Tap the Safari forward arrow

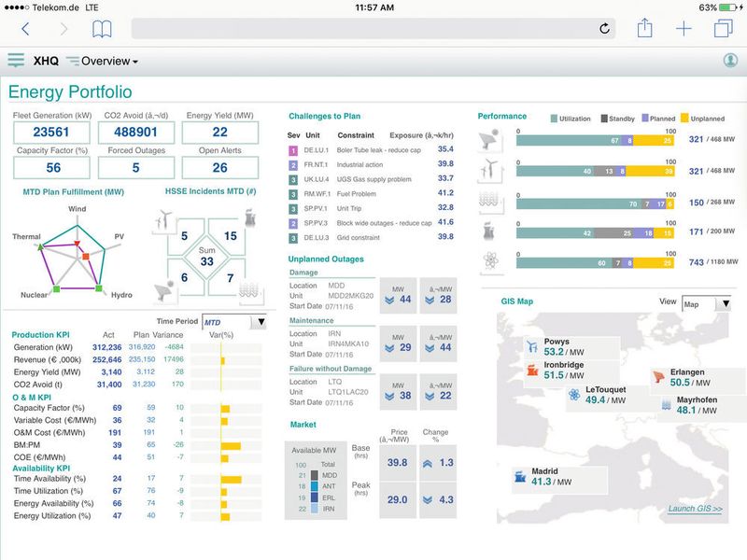click(63, 29)
